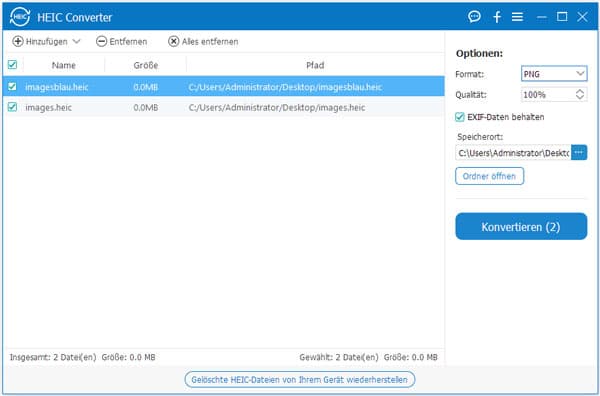
Task: Open the feedback chat bubble icon
Action: 474,16
